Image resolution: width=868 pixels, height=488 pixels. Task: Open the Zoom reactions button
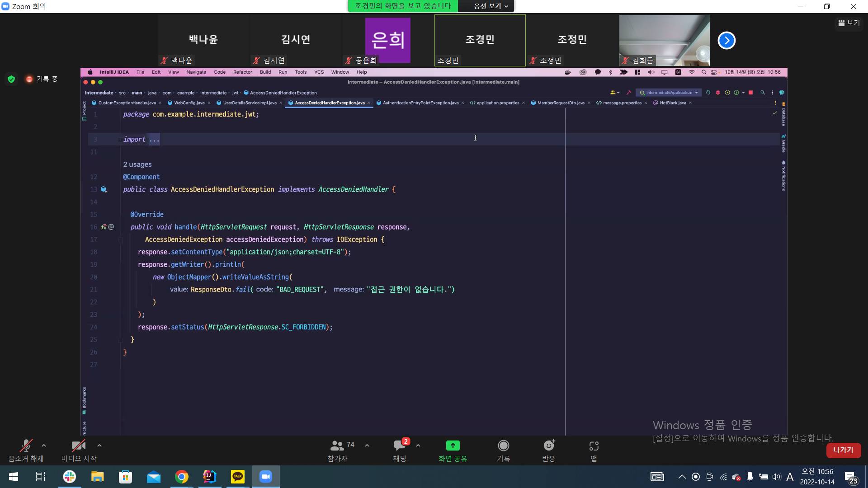tap(548, 446)
